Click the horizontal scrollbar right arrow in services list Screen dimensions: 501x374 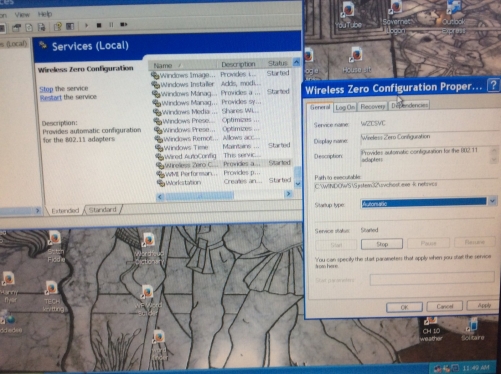pos(288,194)
